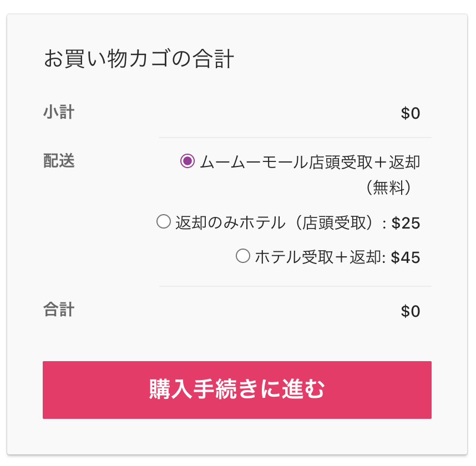Click the 返却のみホテル（店頭受取） label text
The width and height of the screenshot is (476, 466).
pyautogui.click(x=277, y=223)
